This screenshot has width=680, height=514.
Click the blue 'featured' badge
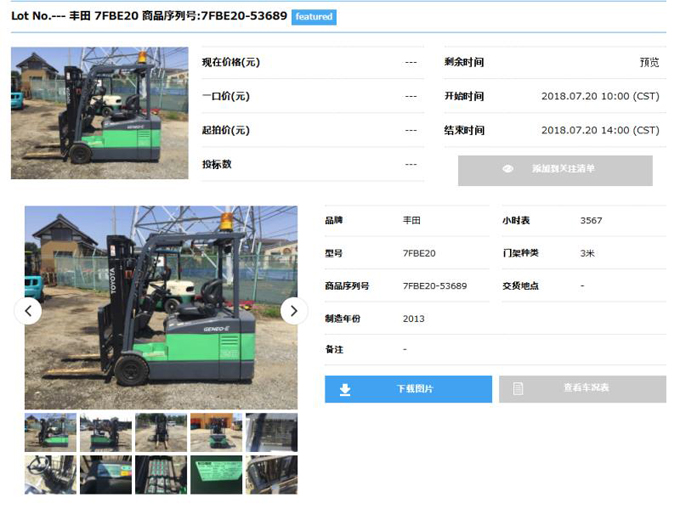[313, 17]
